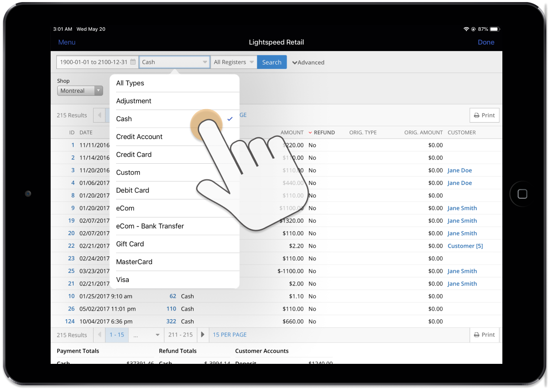Click the bottom Print button

pos(484,335)
